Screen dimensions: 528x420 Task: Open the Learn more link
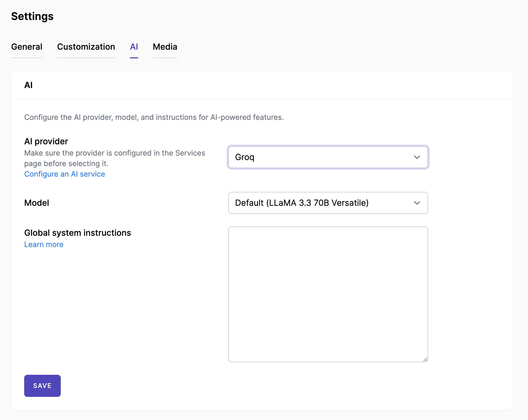click(44, 244)
